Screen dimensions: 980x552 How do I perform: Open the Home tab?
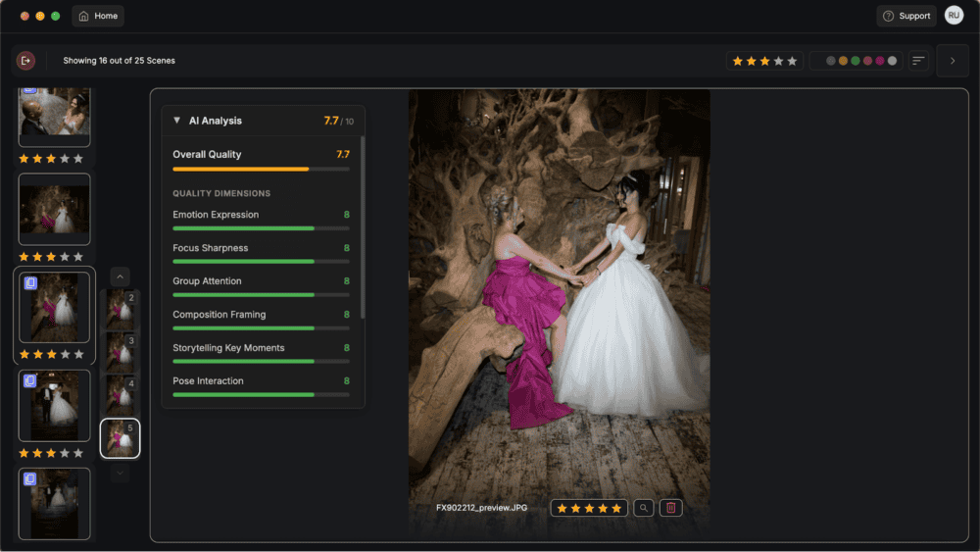pos(98,16)
